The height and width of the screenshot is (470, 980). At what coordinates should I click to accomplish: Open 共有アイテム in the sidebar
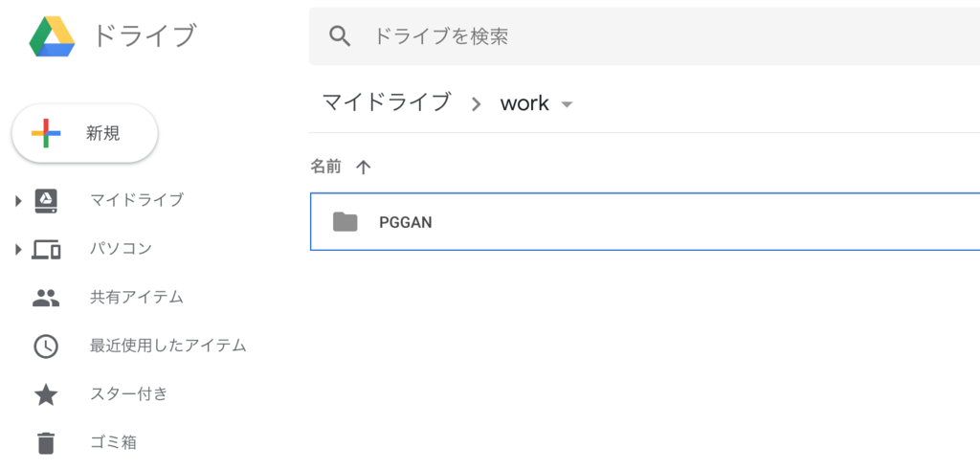(x=136, y=298)
